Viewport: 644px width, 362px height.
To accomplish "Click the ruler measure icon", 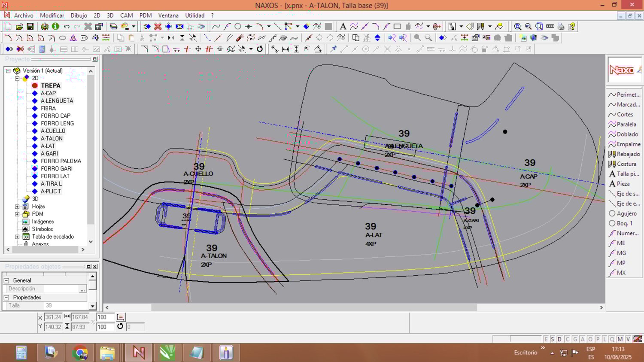I will coord(550,27).
